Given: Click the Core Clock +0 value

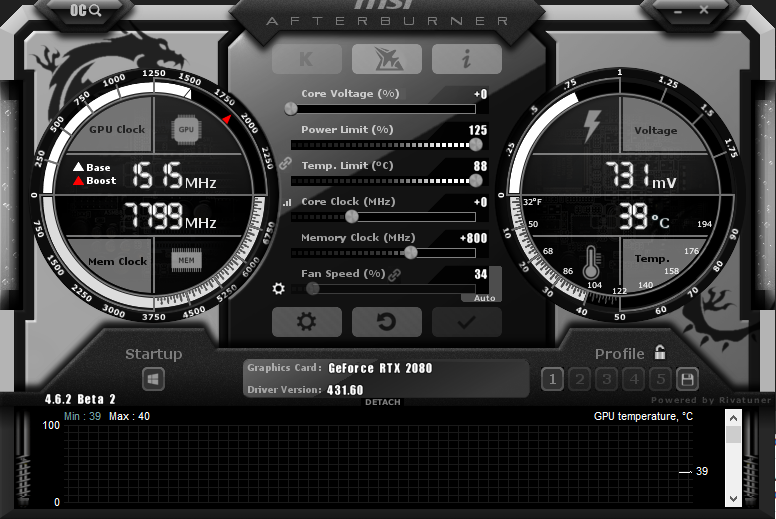Looking at the screenshot, I should click(x=481, y=202).
